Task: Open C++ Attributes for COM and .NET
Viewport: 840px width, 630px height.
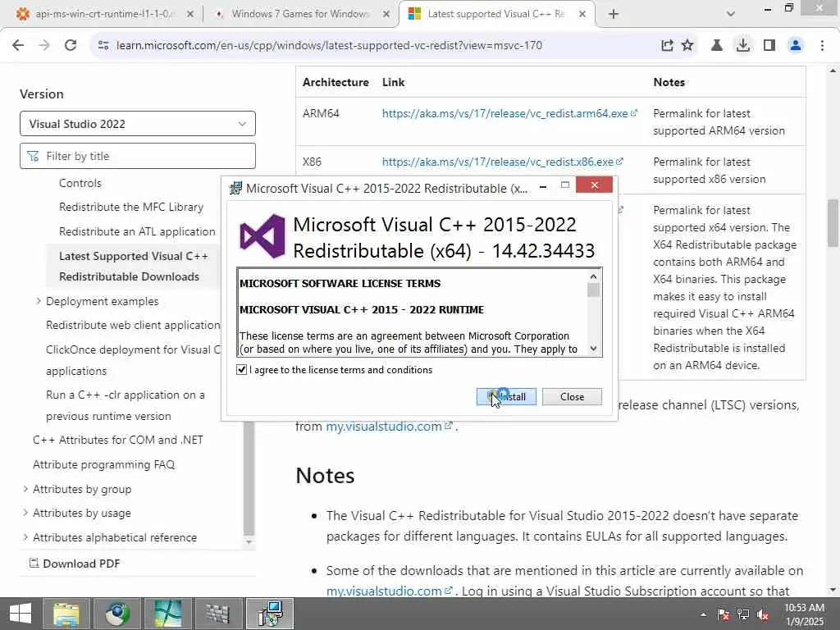Action: tap(118, 440)
